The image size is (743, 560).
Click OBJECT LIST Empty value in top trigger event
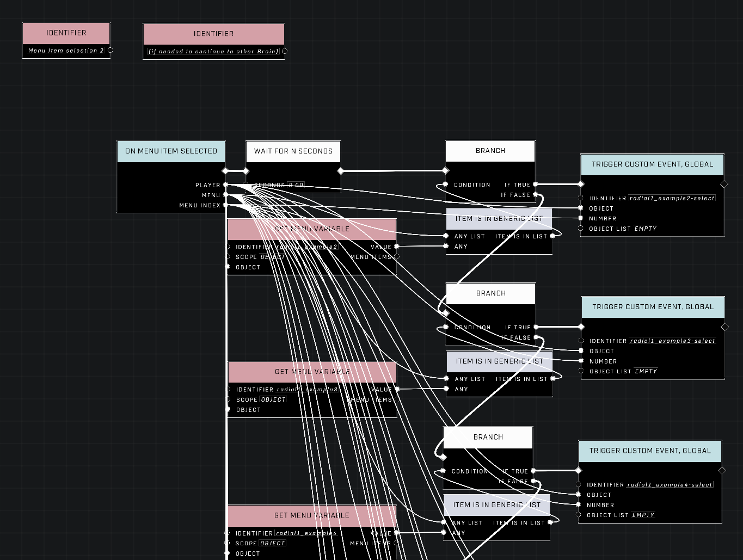click(646, 229)
